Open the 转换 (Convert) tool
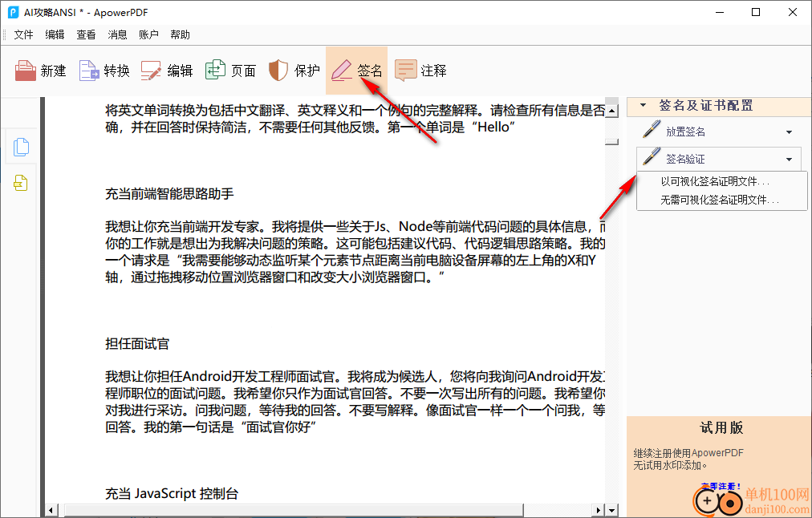Screen dimensions: 812x518 (104, 71)
